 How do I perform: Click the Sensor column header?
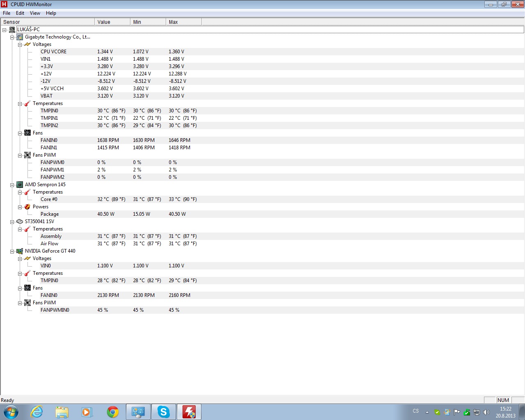(x=48, y=22)
